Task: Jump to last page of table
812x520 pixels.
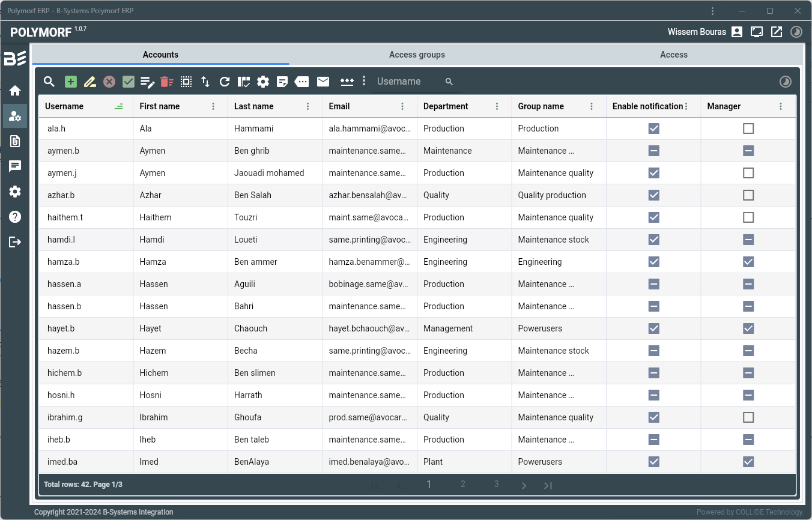Action: (548, 485)
